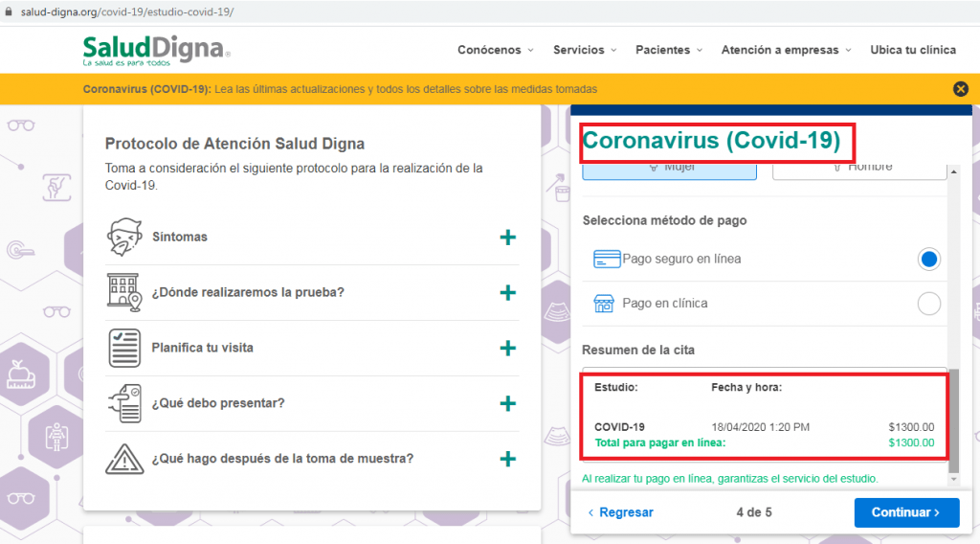Click the 18/04/2020 1:20 PM date text
The image size is (980, 544).
click(x=761, y=428)
